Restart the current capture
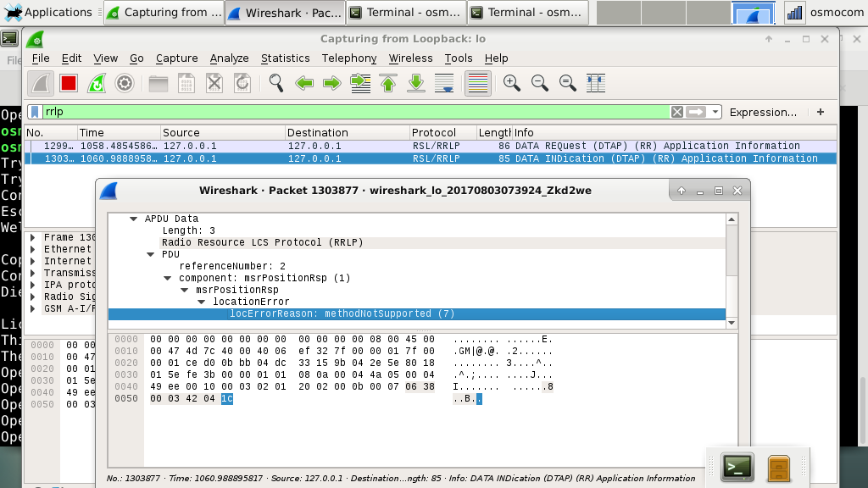 [x=97, y=84]
